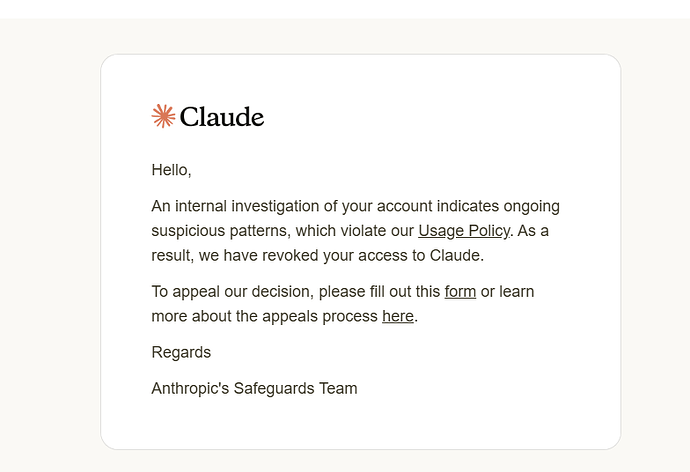The width and height of the screenshot is (690, 472).
Task: Click the phrase "suspicious patterns"
Action: 219,231
